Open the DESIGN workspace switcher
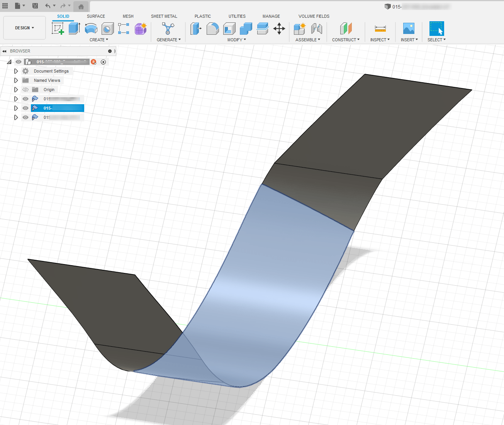Image resolution: width=504 pixels, height=425 pixels. [24, 27]
